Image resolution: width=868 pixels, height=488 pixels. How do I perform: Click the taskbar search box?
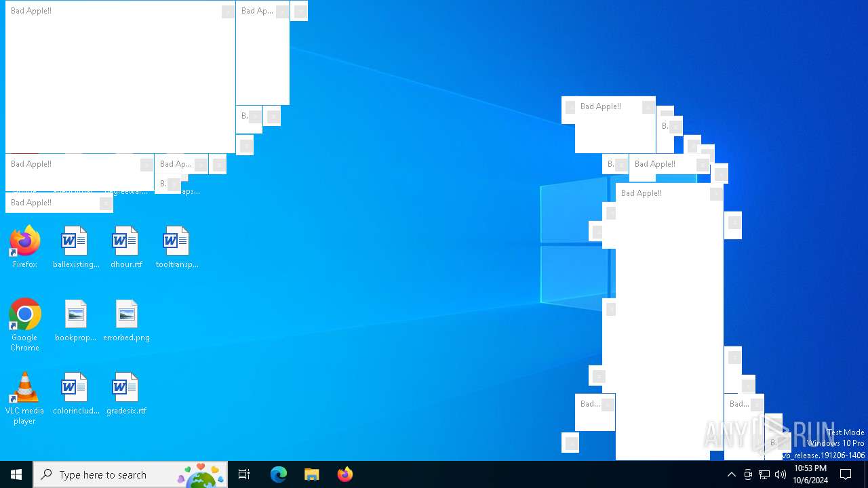tap(130, 474)
